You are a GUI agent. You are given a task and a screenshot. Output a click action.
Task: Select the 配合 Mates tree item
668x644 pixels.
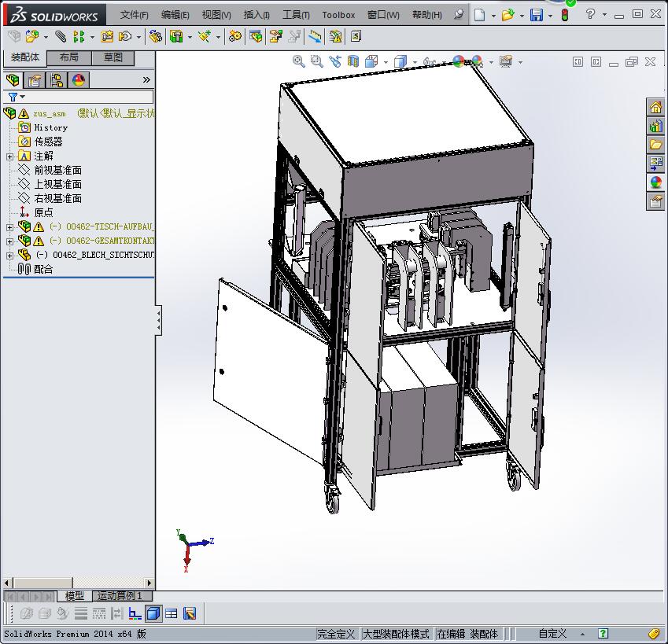pos(43,269)
